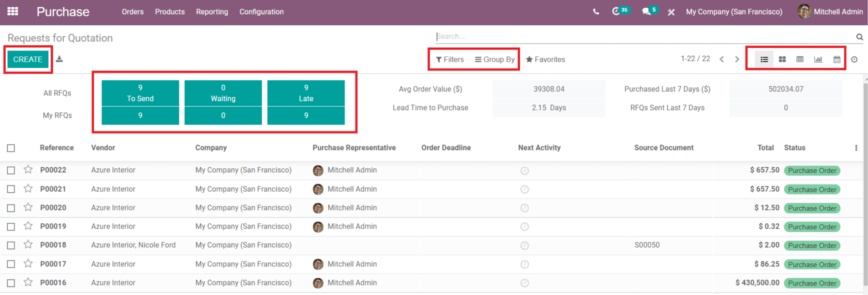The height and width of the screenshot is (295, 868).
Task: Click the Purchase app title
Action: point(63,12)
